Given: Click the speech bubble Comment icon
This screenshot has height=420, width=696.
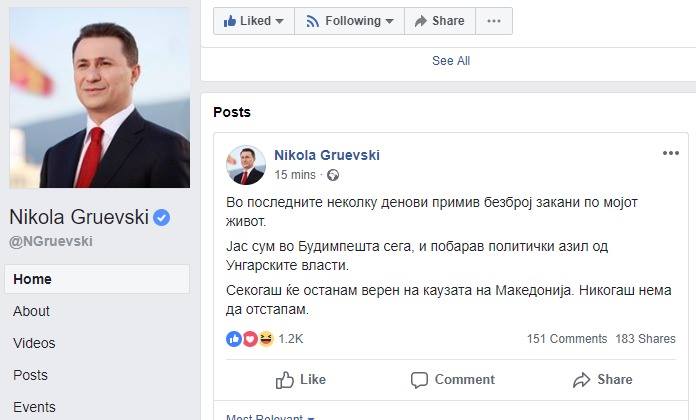Looking at the screenshot, I should 420,380.
